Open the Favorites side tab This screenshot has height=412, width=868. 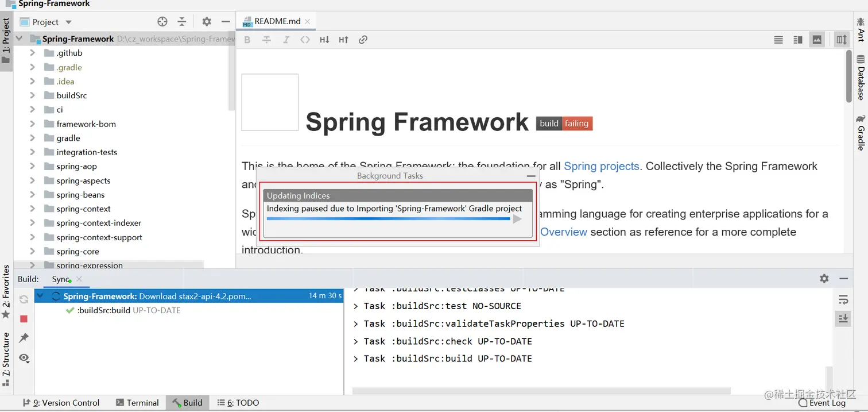click(x=6, y=292)
